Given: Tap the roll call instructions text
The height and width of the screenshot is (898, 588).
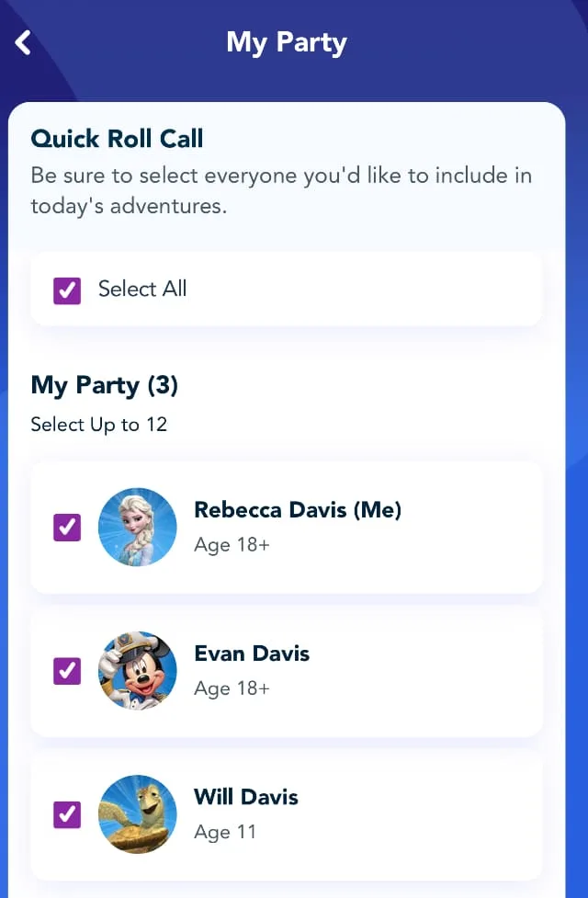Looking at the screenshot, I should [281, 190].
